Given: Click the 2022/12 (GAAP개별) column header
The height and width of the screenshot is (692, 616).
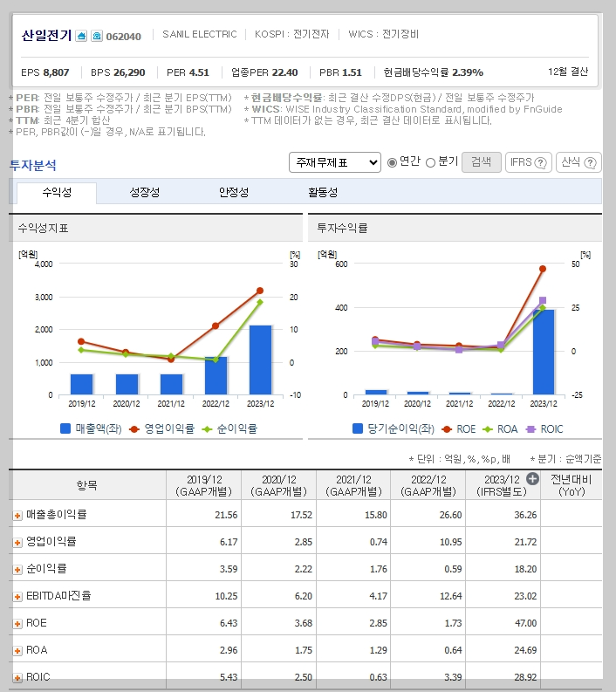Looking at the screenshot, I should click(x=428, y=485).
